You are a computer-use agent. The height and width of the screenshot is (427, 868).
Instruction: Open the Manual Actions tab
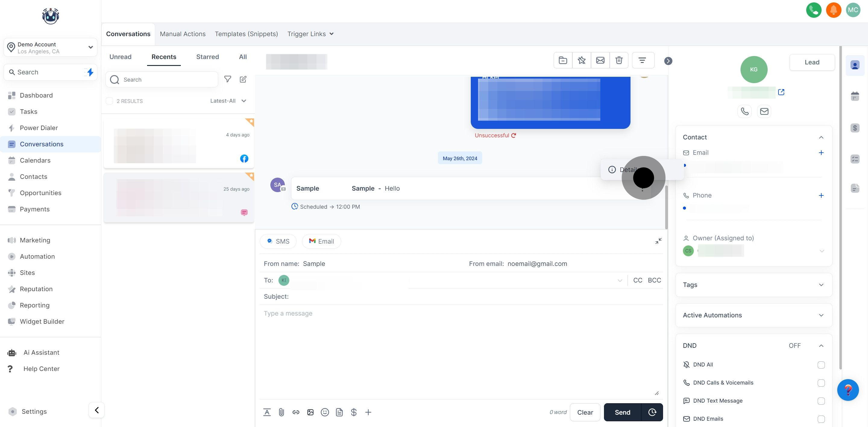point(182,34)
